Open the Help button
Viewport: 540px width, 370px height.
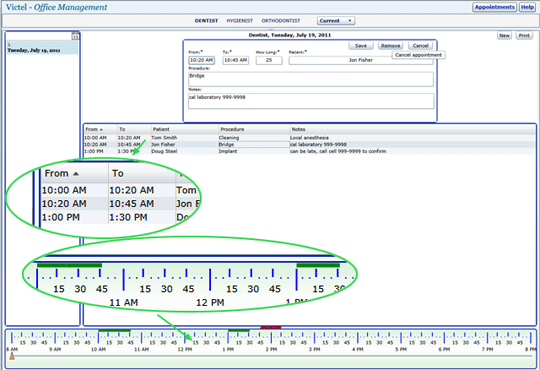tap(527, 7)
